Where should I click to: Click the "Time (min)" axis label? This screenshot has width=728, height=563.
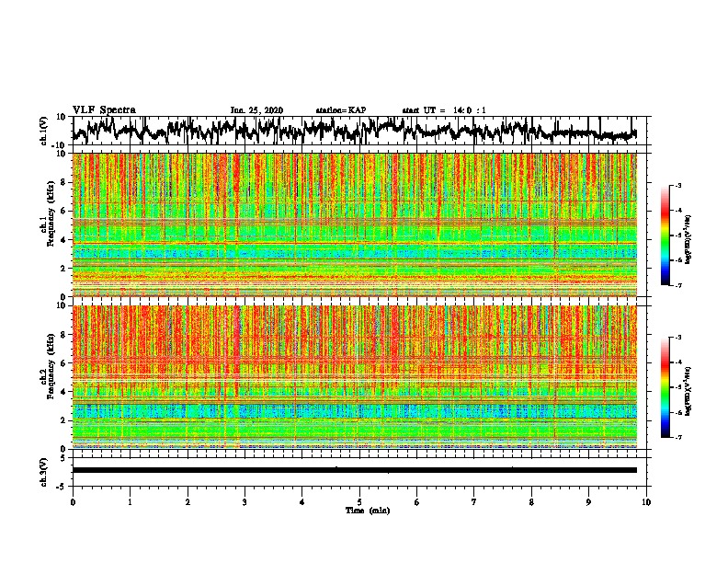click(x=368, y=511)
